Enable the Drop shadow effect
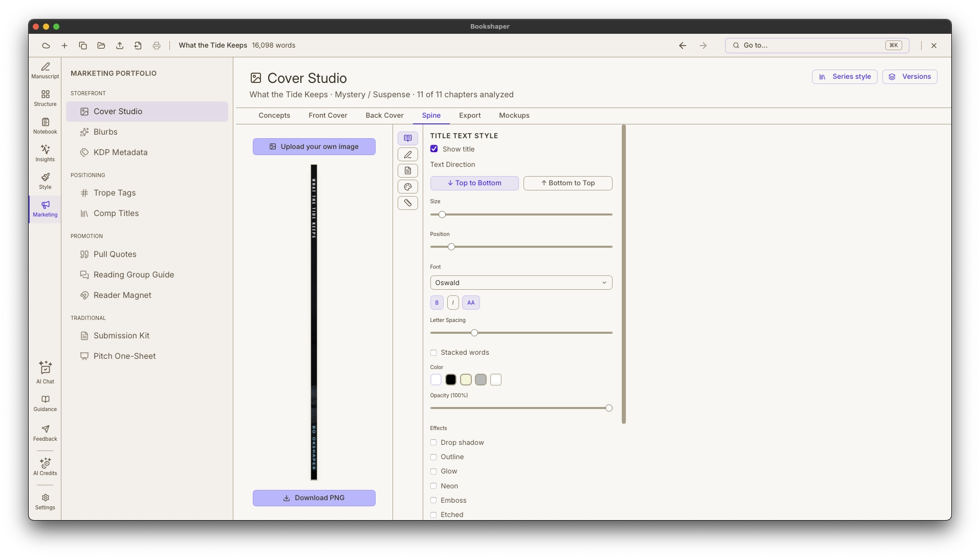This screenshot has width=980, height=558. pyautogui.click(x=433, y=443)
